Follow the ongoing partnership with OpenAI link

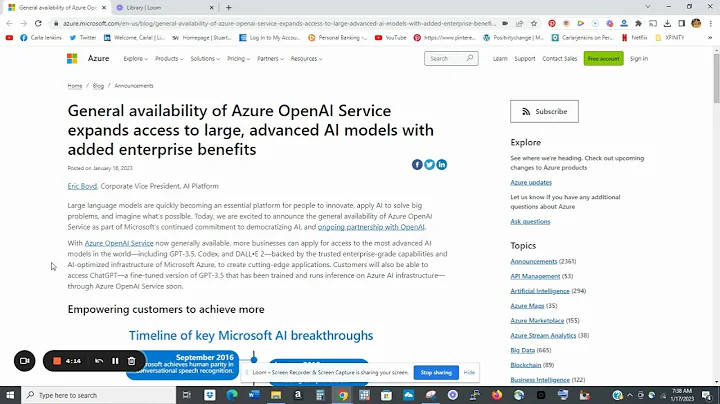(371, 227)
